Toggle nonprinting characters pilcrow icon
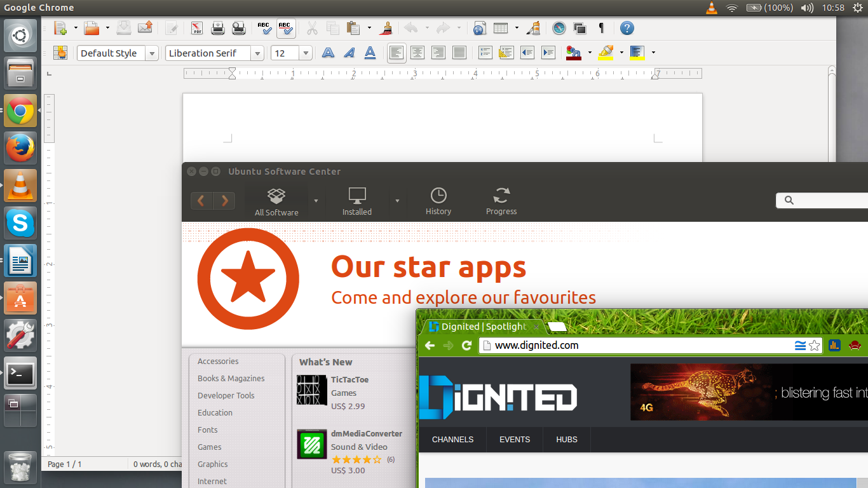The height and width of the screenshot is (488, 868). pos(601,28)
